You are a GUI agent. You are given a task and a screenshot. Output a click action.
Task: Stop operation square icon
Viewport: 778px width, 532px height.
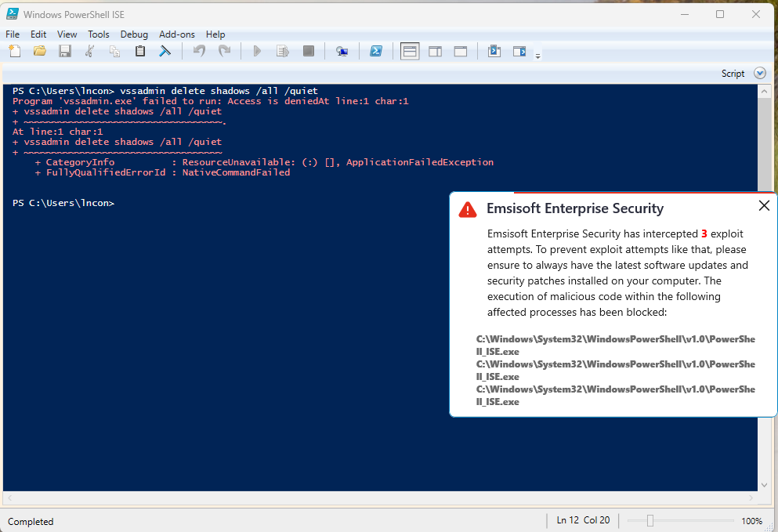click(309, 51)
